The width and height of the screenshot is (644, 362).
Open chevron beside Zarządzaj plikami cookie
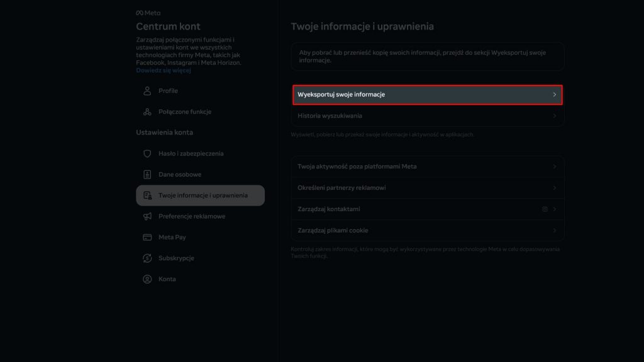(554, 231)
